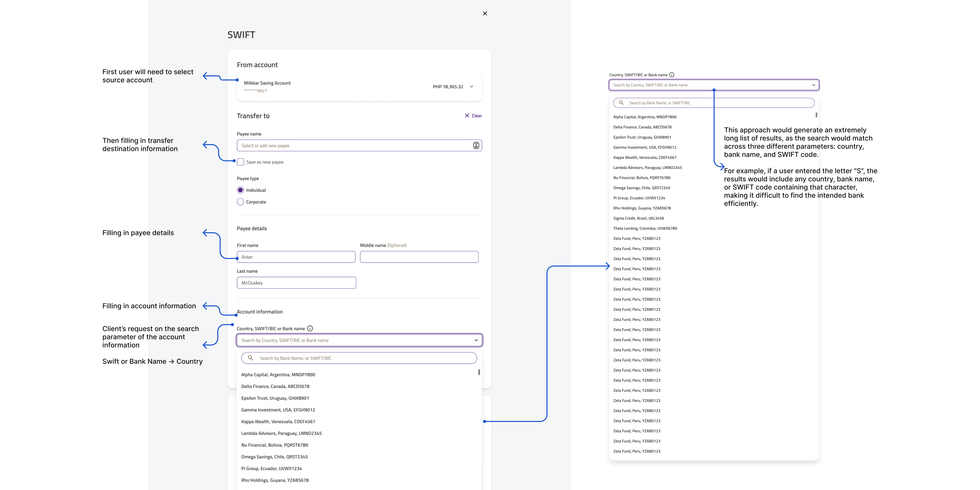The height and width of the screenshot is (490, 980).
Task: Click the magnifier icon in the right mockup search
Action: pyautogui.click(x=621, y=103)
